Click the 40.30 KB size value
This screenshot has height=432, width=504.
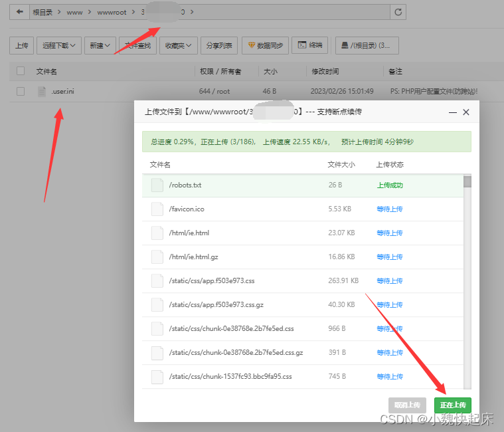tap(341, 304)
